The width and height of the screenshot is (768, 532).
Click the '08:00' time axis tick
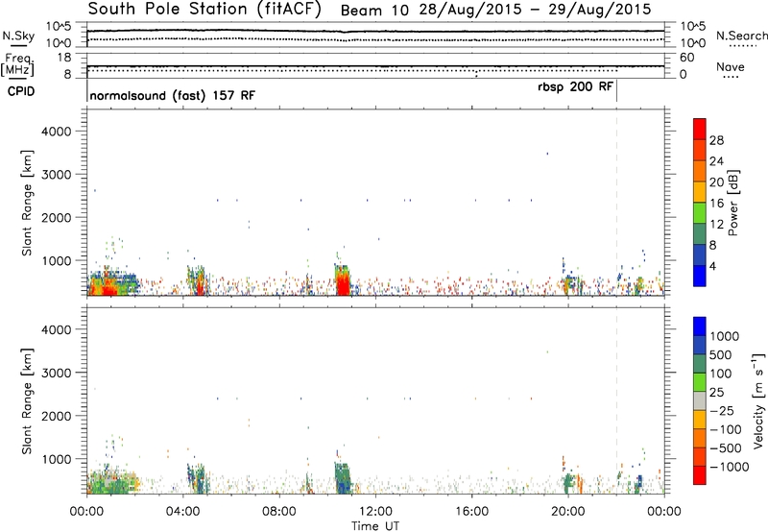(x=279, y=512)
